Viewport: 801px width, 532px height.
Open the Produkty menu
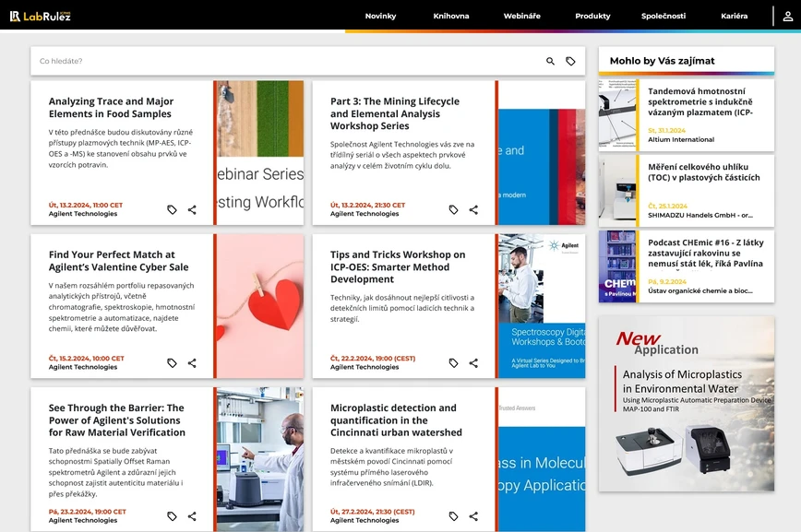pos(592,16)
